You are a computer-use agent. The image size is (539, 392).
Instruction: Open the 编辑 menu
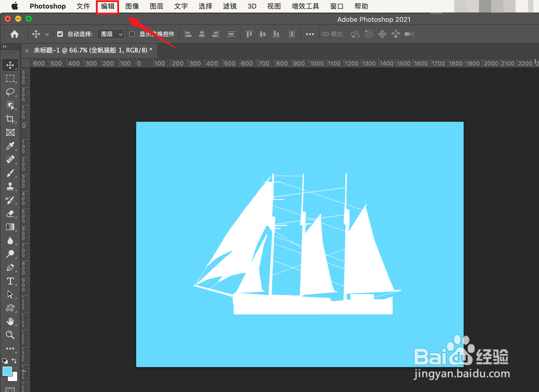(x=108, y=6)
